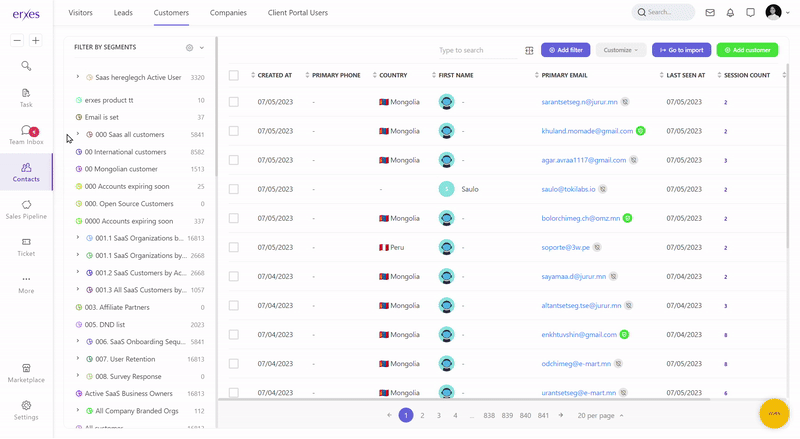Click the Saulo avatar

coord(446,189)
